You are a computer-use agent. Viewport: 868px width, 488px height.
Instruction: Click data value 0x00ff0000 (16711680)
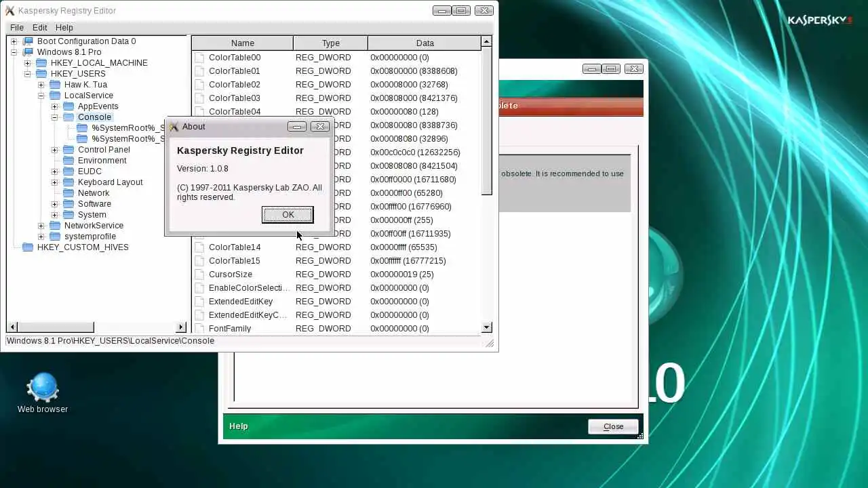click(413, 180)
